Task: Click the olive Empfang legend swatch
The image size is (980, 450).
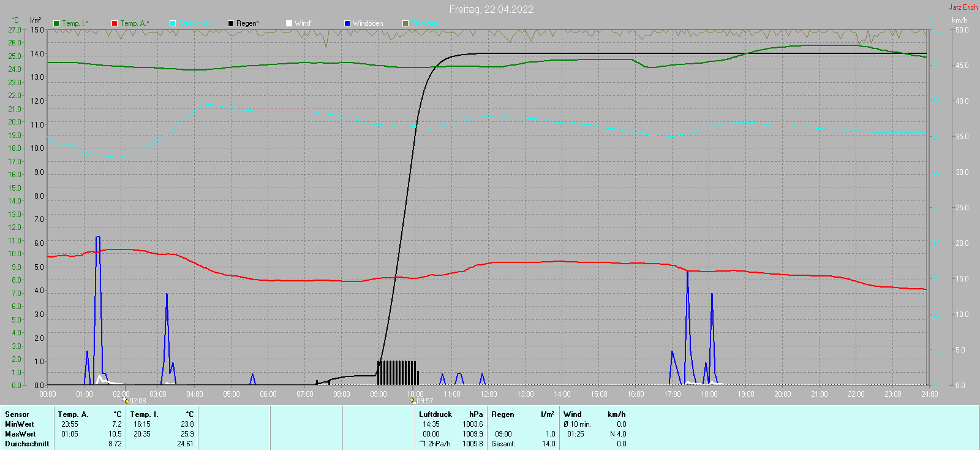Action: click(x=405, y=23)
